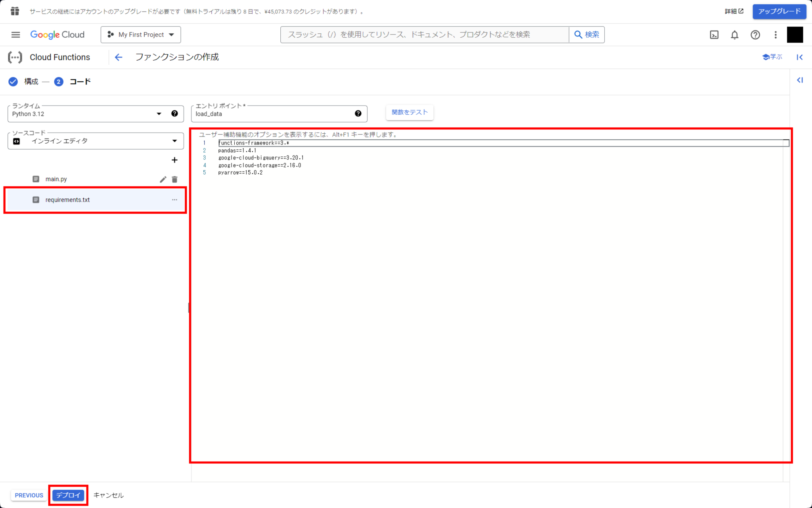Click the デプロイ button
Viewport: 812px width, 508px height.
tap(68, 495)
